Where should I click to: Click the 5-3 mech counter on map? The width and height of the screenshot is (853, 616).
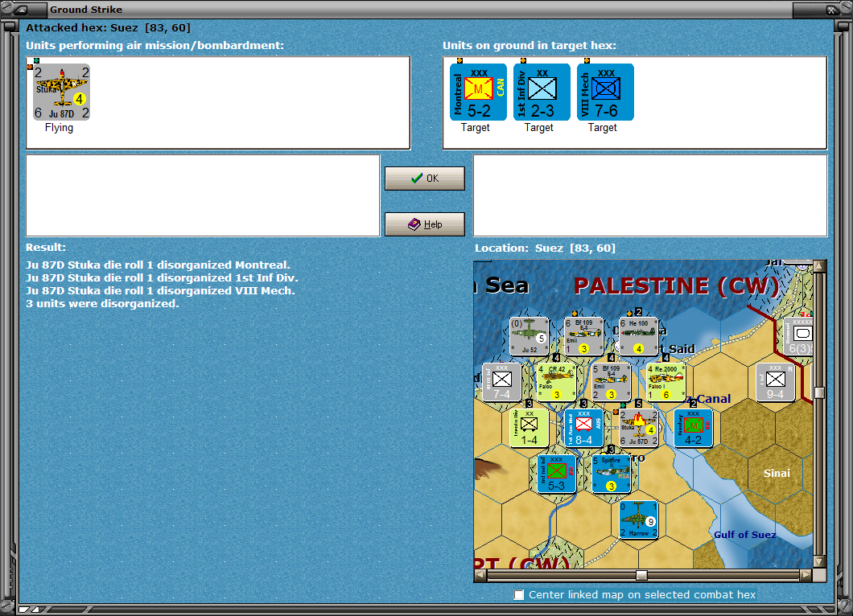point(557,474)
